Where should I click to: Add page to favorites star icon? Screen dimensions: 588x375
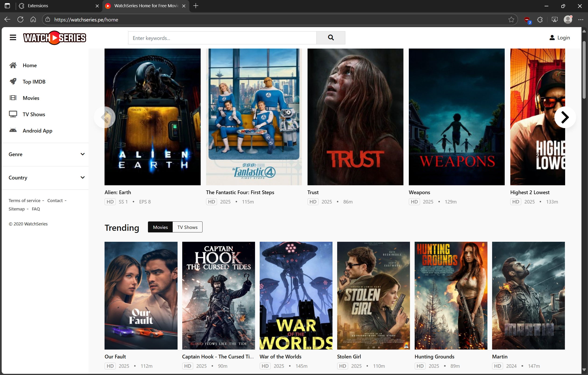point(511,20)
